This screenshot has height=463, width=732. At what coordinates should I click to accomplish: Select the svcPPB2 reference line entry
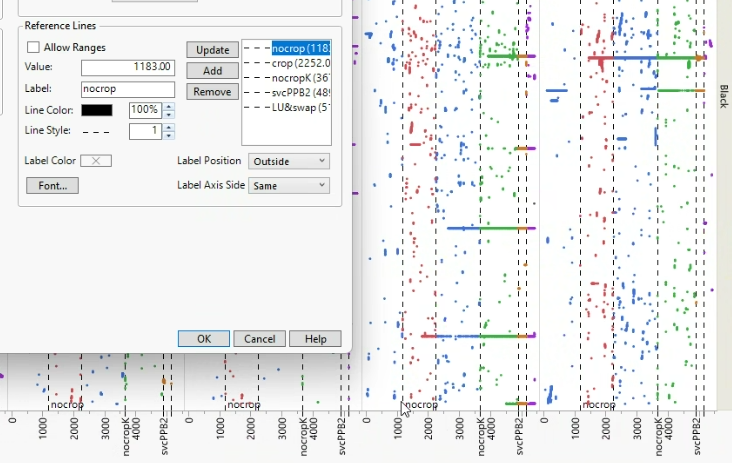(287, 92)
